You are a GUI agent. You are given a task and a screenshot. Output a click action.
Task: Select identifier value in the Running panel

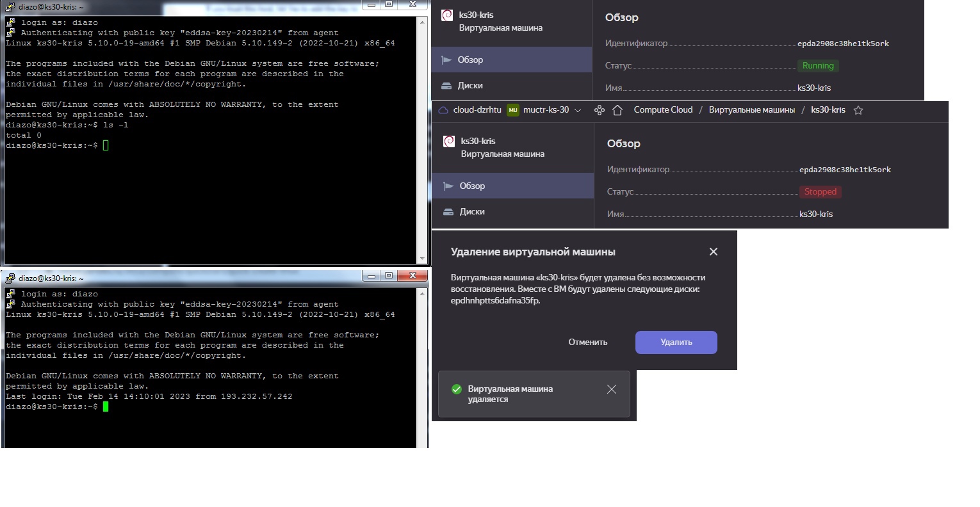843,44
